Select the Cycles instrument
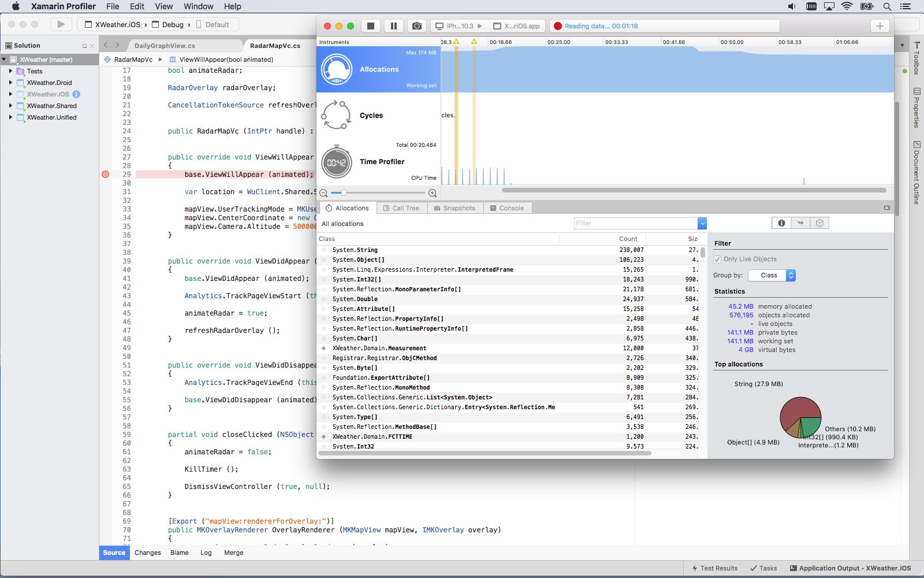 (x=371, y=116)
